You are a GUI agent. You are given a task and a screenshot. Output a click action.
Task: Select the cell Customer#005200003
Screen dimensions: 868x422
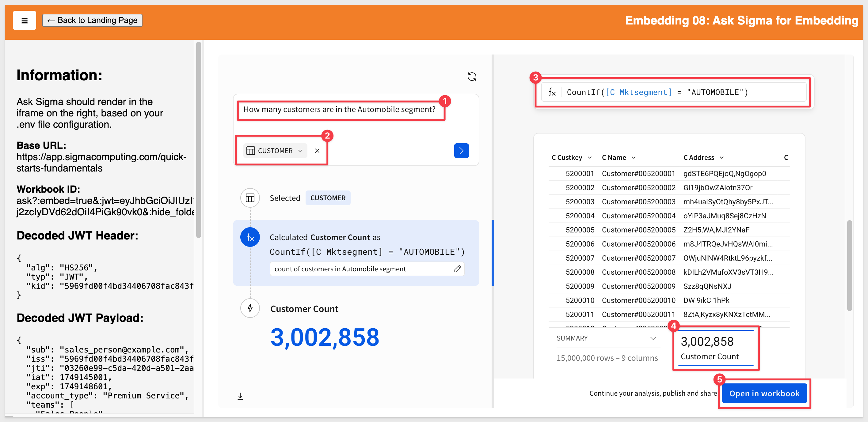(x=638, y=202)
